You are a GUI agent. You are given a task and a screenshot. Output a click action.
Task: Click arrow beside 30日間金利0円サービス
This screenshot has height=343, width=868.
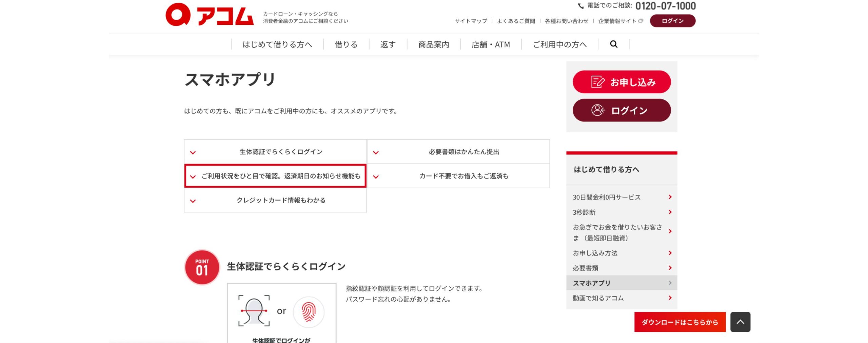(670, 197)
